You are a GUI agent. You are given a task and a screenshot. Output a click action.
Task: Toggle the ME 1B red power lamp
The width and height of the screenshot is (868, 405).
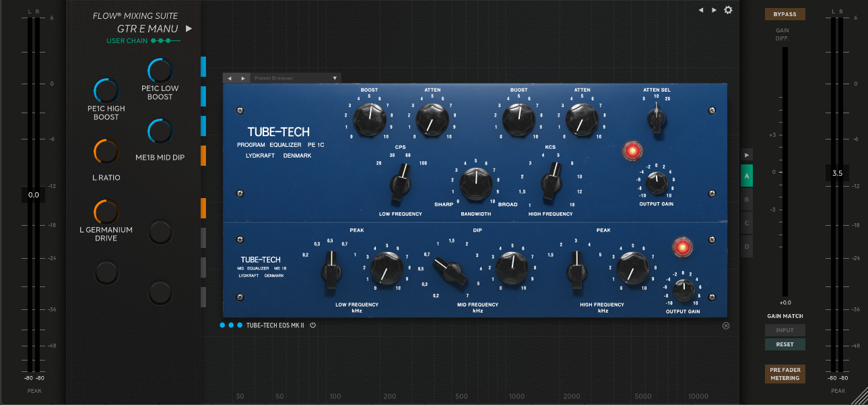coord(682,247)
